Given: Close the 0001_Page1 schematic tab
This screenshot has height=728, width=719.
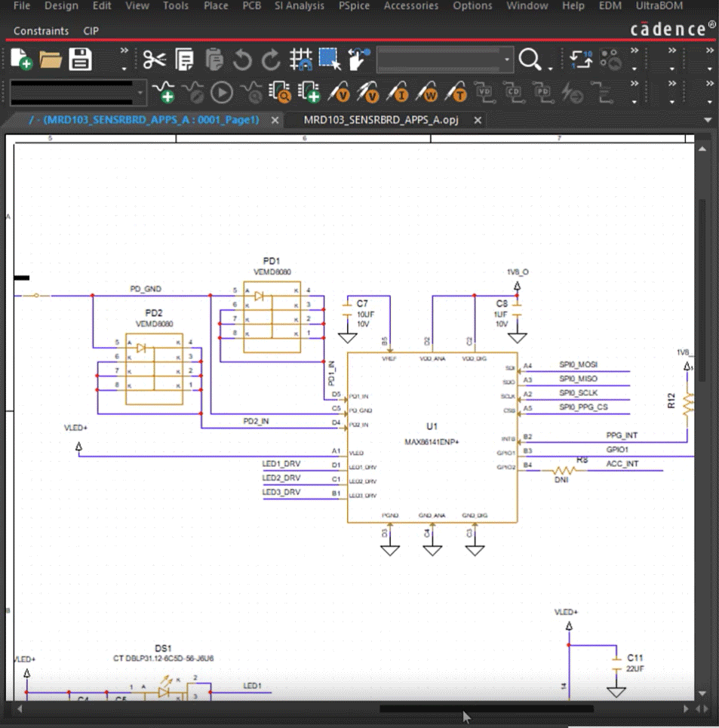Looking at the screenshot, I should pyautogui.click(x=275, y=120).
